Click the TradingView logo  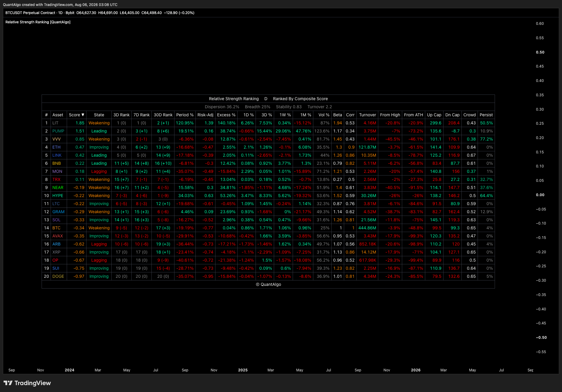[27, 383]
